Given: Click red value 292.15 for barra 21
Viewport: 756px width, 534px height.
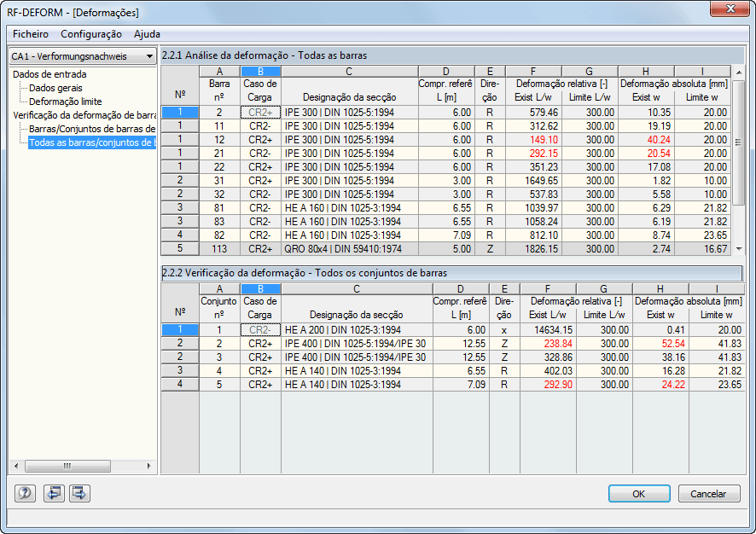Looking at the screenshot, I should [x=533, y=154].
